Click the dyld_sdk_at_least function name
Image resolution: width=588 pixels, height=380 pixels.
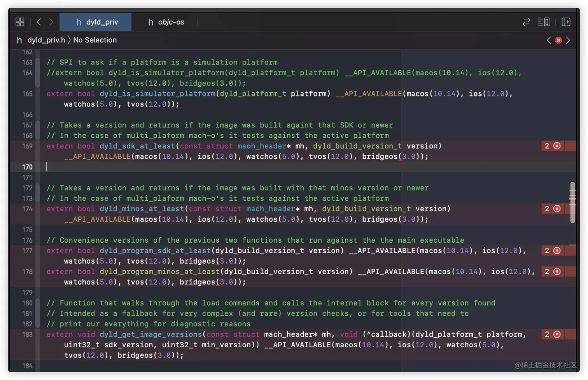pos(137,146)
